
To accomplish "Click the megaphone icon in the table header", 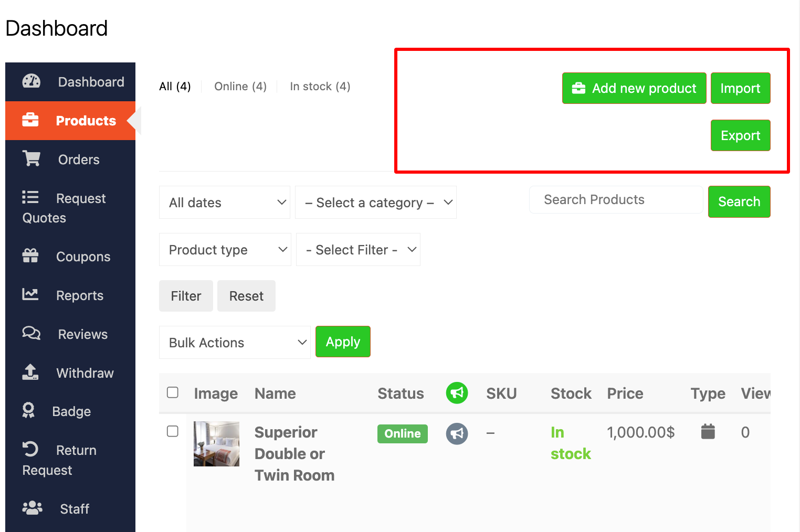I will click(457, 392).
